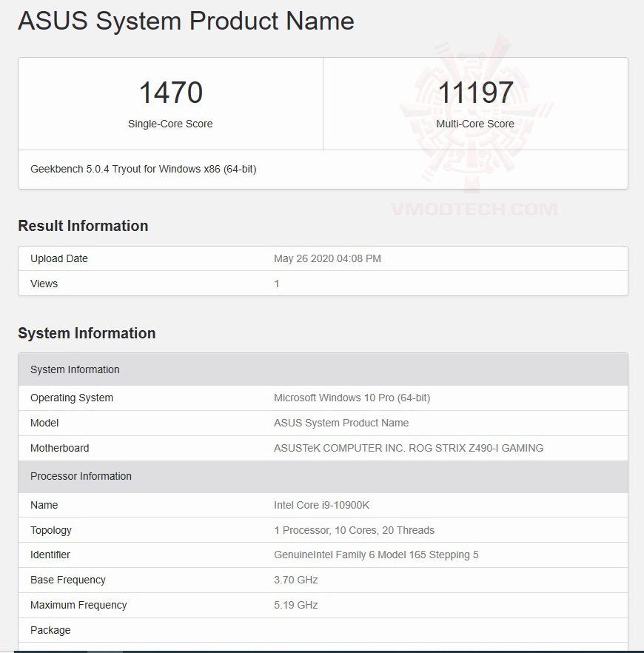
Task: Click the Package row to expand details
Action: [x=50, y=630]
